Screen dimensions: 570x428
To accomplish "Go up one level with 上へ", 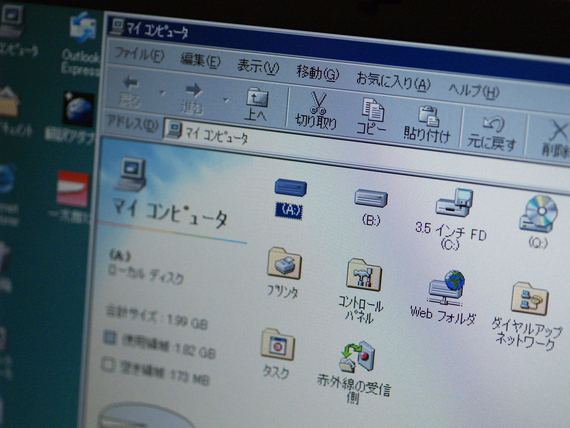I will point(256,104).
